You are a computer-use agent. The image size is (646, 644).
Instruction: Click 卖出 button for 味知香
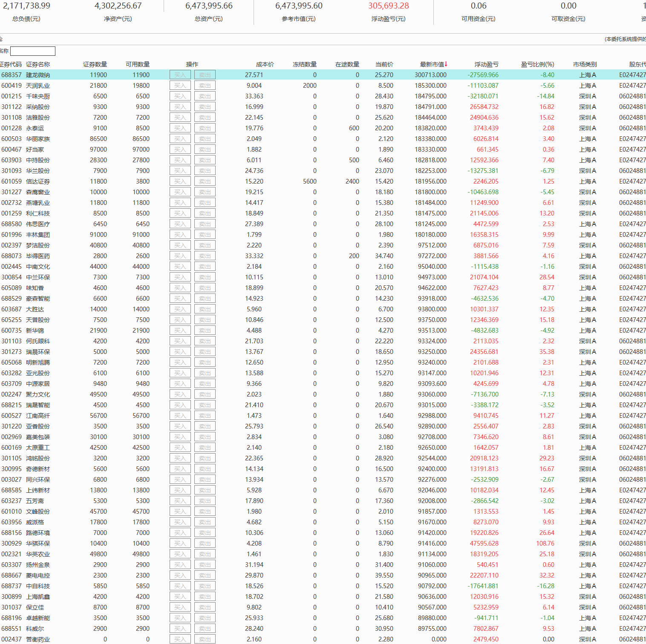205,288
